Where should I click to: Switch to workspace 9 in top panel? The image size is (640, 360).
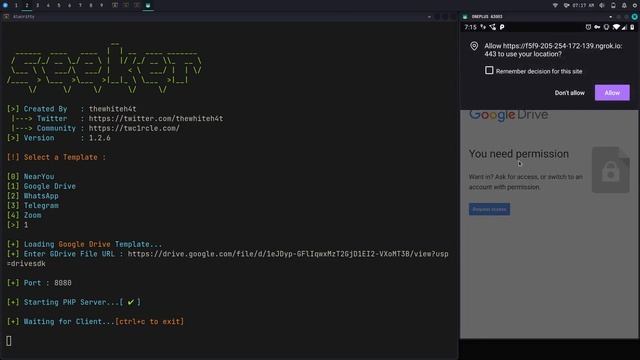101,5
